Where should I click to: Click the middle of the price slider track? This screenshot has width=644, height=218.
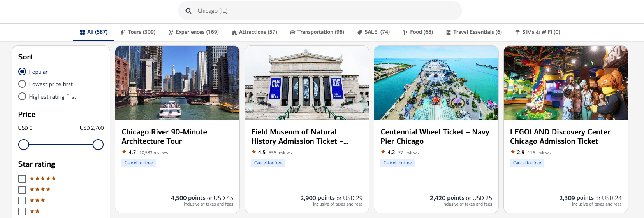tap(61, 145)
